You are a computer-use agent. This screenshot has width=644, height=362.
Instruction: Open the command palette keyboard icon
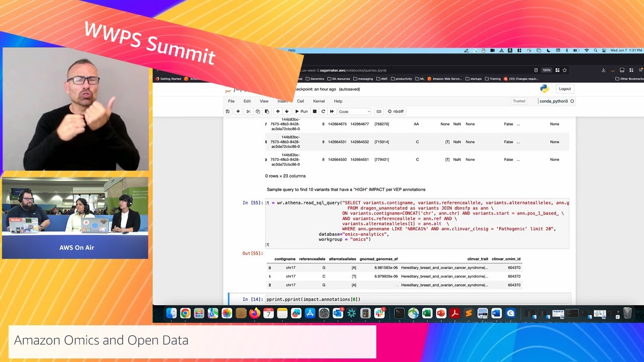pos(379,112)
